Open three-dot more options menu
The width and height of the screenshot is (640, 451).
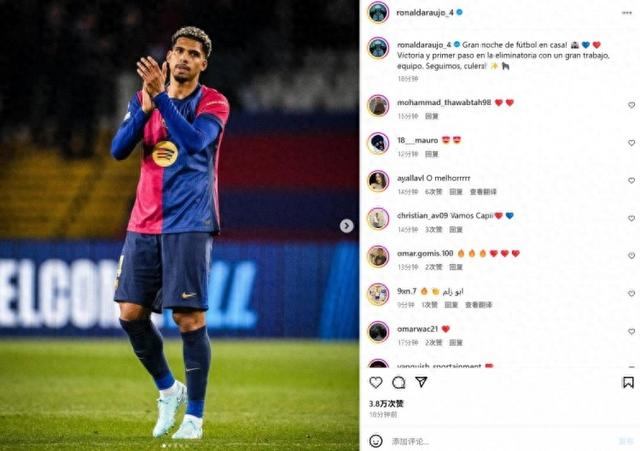[627, 13]
